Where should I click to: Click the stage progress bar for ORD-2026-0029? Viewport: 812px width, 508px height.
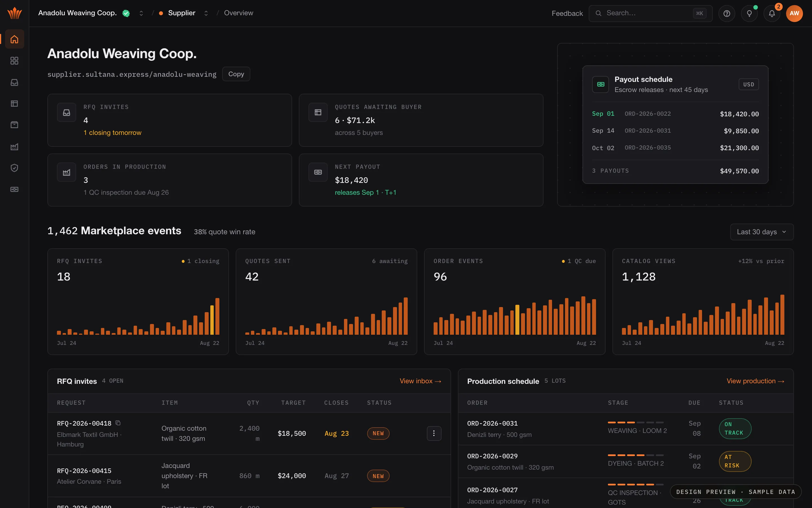coord(636,455)
